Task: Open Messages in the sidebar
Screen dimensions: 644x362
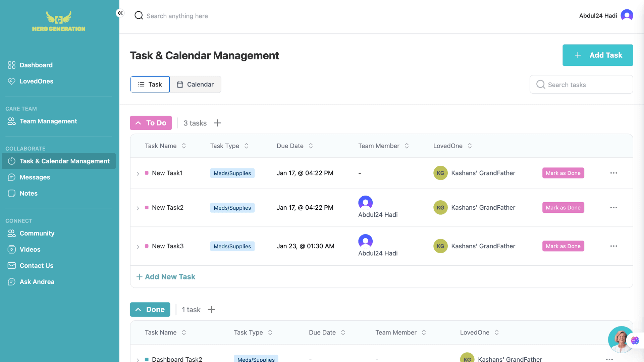Action: pyautogui.click(x=35, y=177)
